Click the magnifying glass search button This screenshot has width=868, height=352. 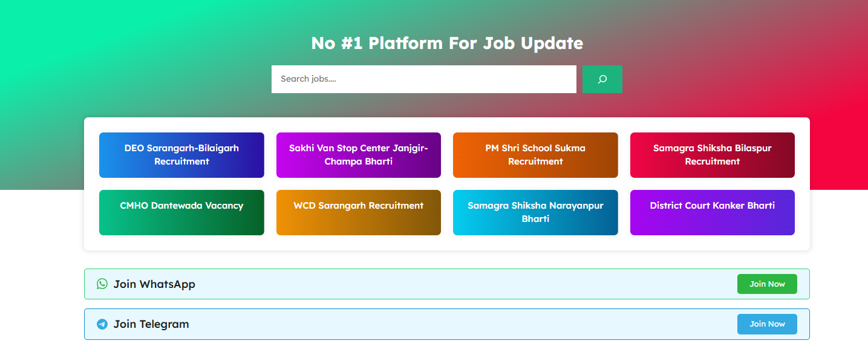pyautogui.click(x=602, y=79)
